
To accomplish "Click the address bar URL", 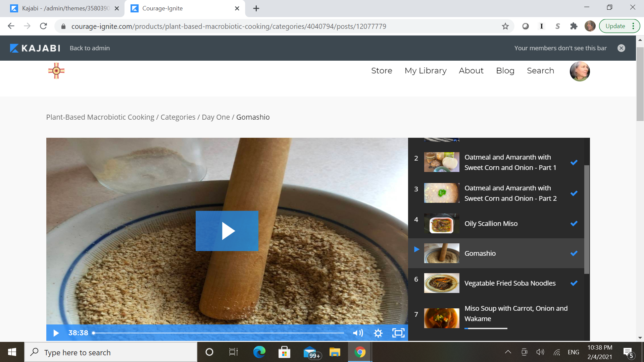I will coord(229,26).
